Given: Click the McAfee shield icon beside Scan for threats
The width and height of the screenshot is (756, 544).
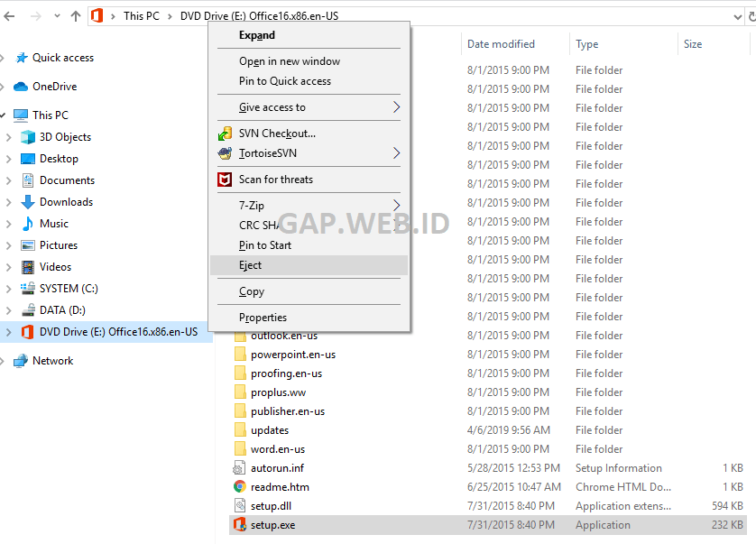Looking at the screenshot, I should click(x=225, y=180).
